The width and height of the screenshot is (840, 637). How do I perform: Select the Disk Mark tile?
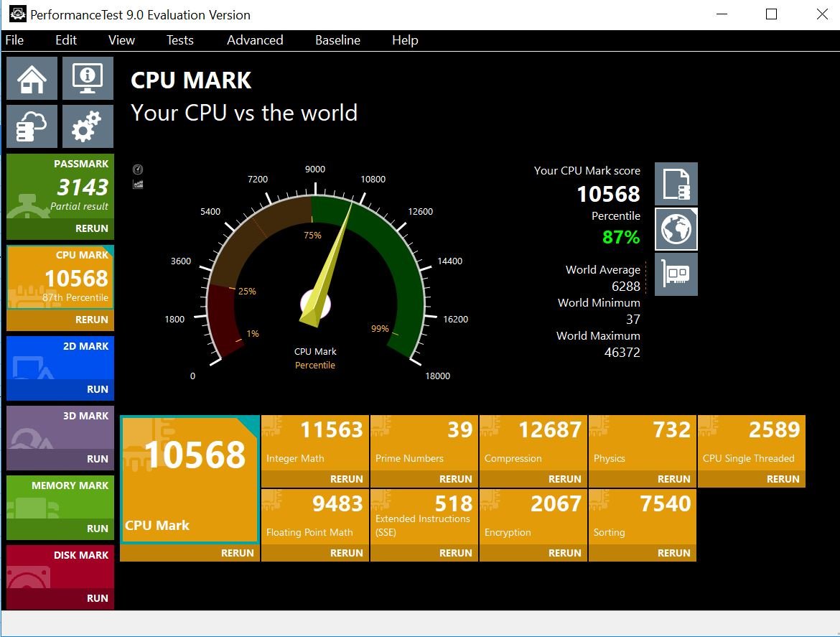[60, 567]
